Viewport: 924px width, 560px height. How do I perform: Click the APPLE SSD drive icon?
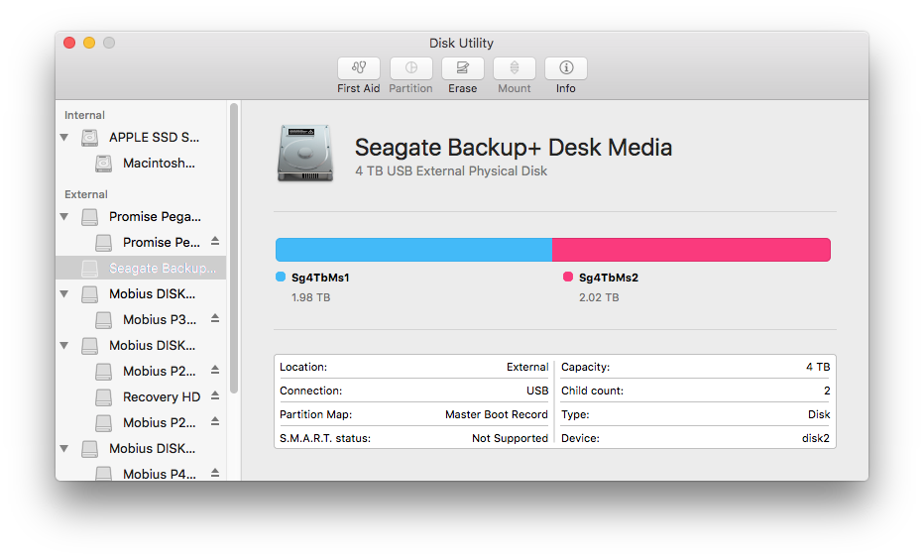pos(89,138)
